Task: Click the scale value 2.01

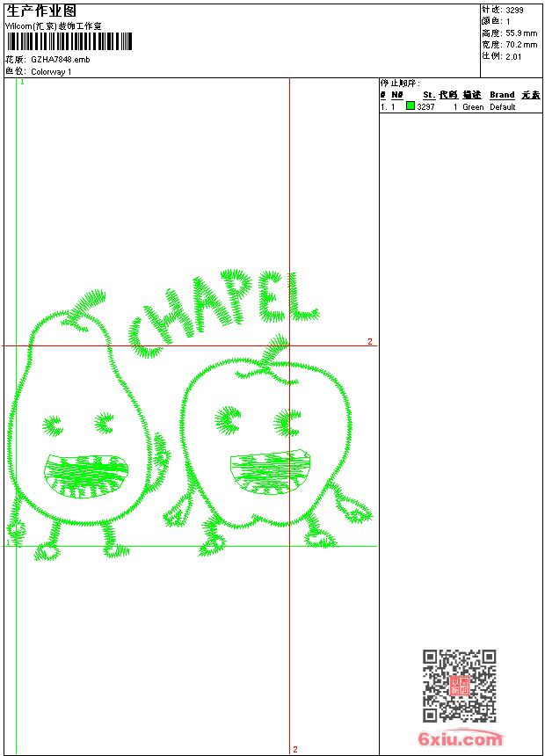Action: pos(513,56)
